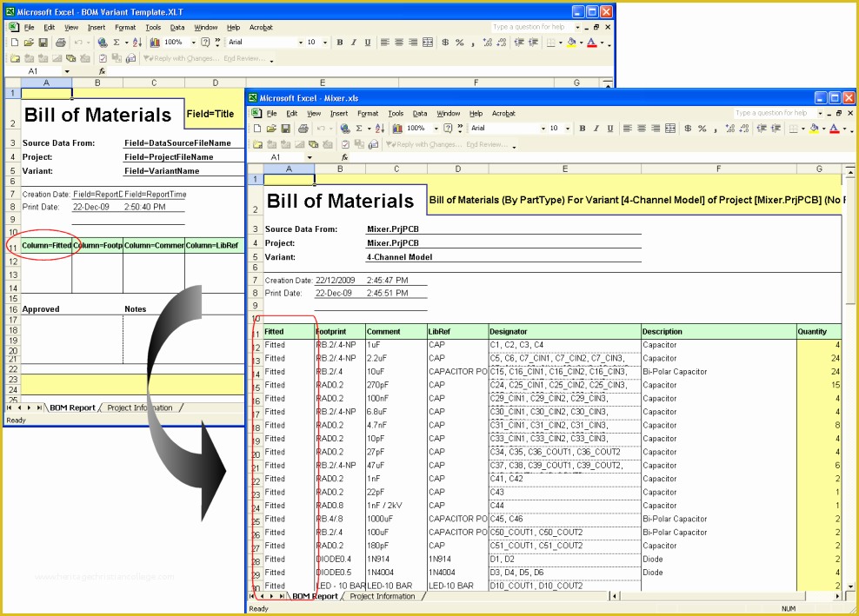Click the Hyperlink globe icon in BOM Variant Template window
This screenshot has height=616, width=859.
[x=102, y=43]
